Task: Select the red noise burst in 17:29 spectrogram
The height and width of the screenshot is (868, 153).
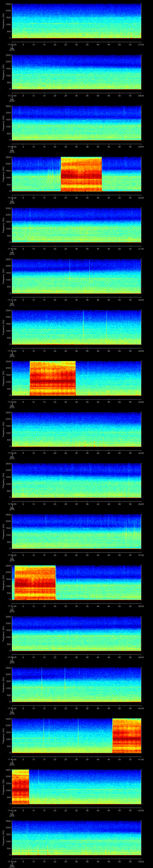Action: coord(81,174)
